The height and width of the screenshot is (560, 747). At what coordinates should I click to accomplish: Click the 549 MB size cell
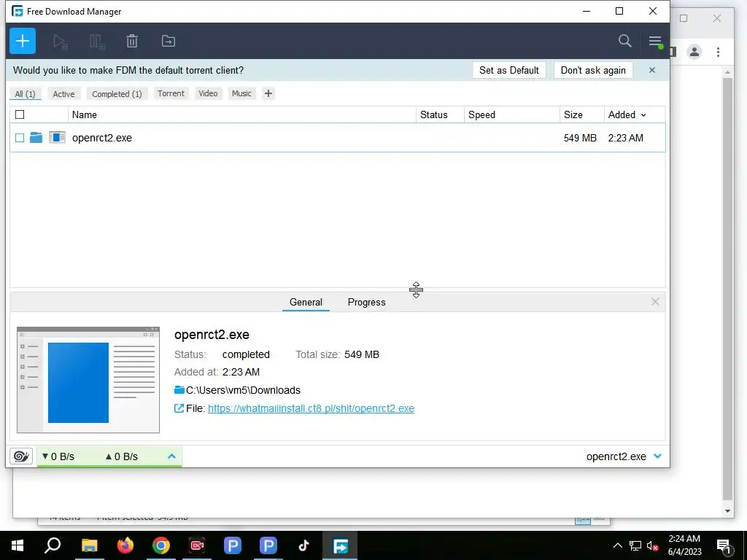click(580, 138)
